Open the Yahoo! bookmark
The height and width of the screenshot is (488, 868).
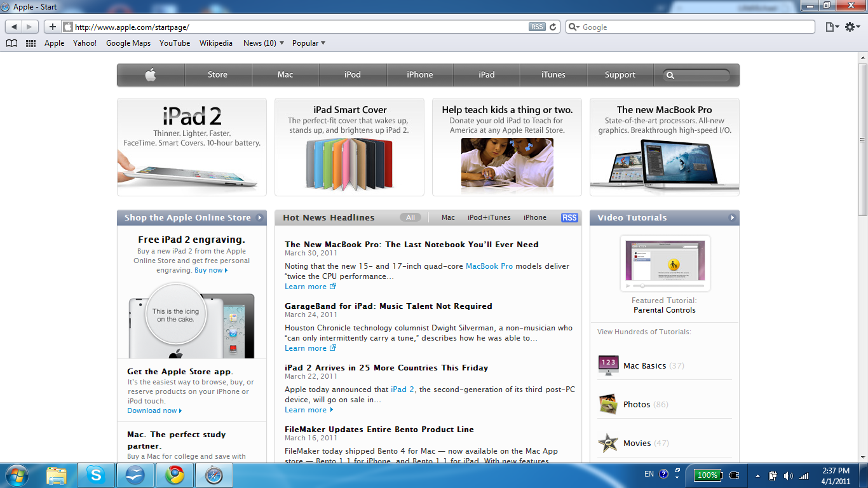pyautogui.click(x=85, y=43)
